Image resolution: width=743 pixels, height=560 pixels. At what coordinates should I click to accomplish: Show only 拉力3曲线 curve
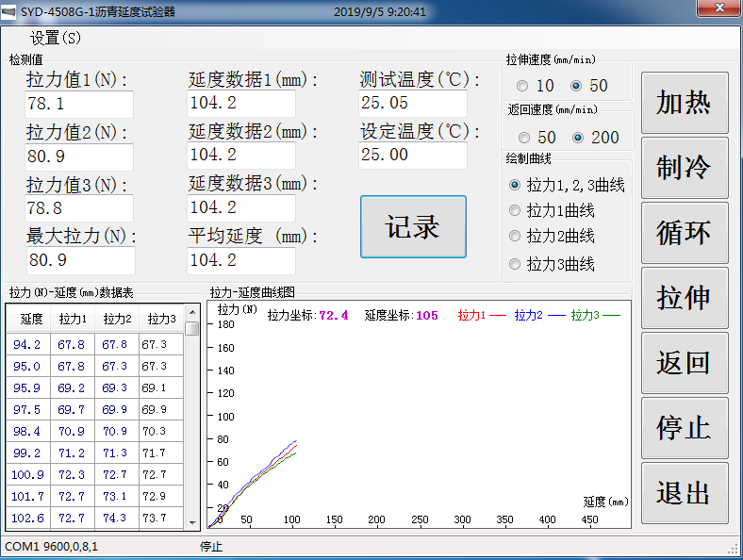pos(515,264)
